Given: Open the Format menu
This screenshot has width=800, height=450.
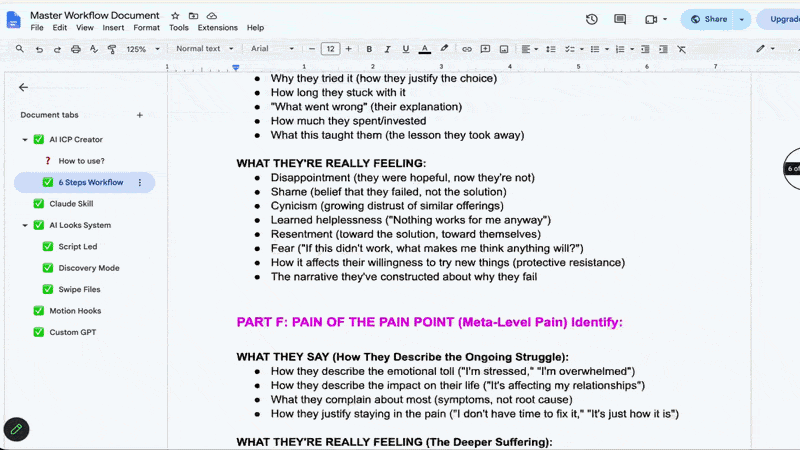Looking at the screenshot, I should tap(146, 28).
